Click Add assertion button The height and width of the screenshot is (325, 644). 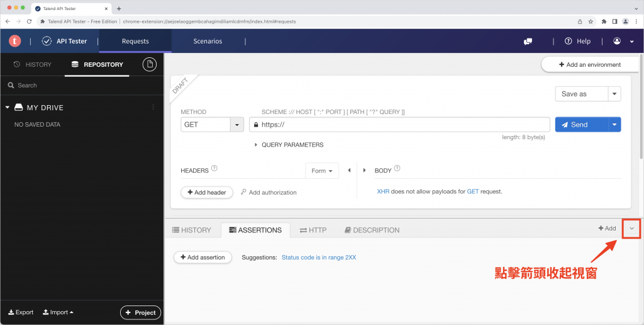pos(203,257)
